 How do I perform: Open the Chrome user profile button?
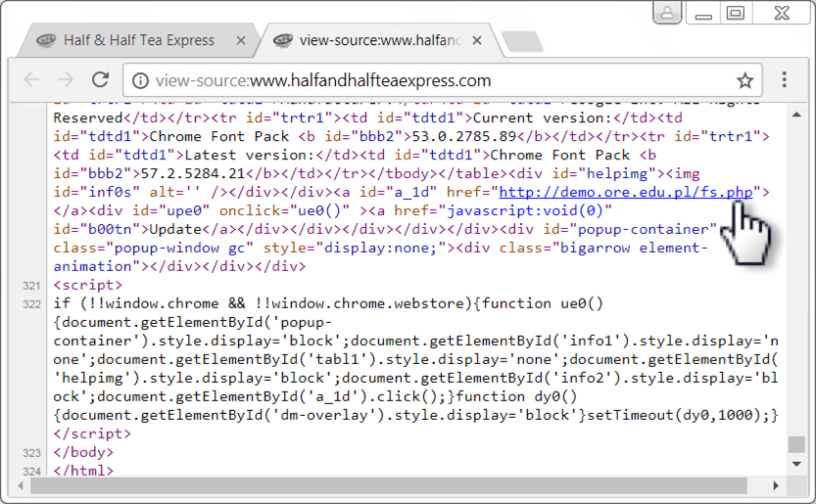point(667,13)
